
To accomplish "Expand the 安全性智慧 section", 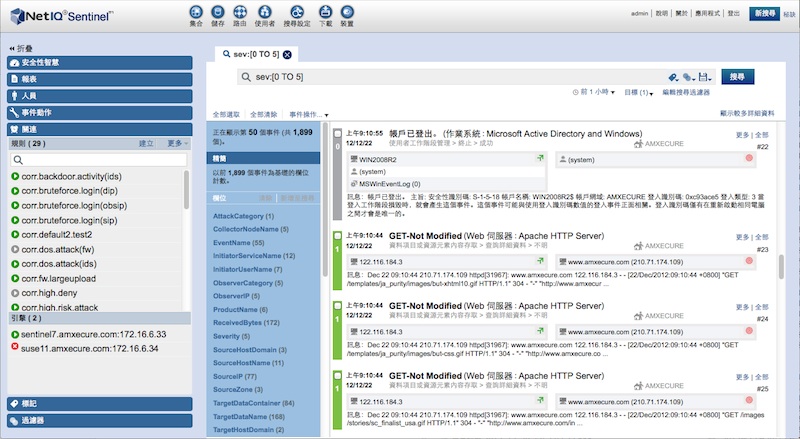I will pyautogui.click(x=99, y=62).
